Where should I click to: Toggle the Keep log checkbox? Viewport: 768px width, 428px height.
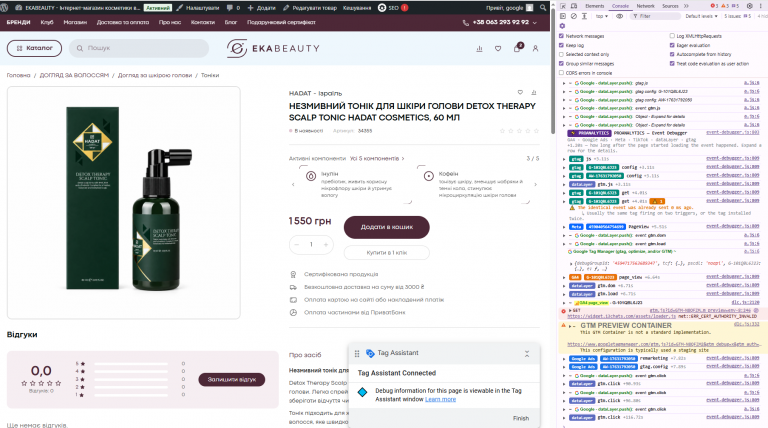(x=561, y=45)
